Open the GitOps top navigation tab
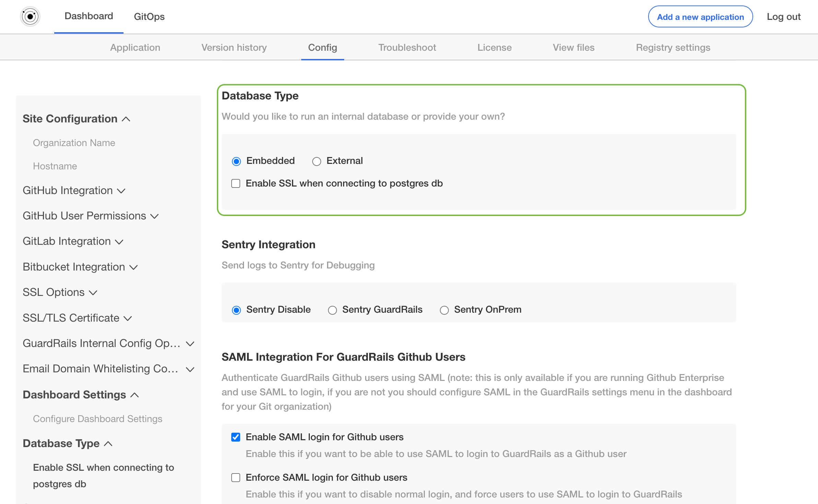 [x=149, y=16]
